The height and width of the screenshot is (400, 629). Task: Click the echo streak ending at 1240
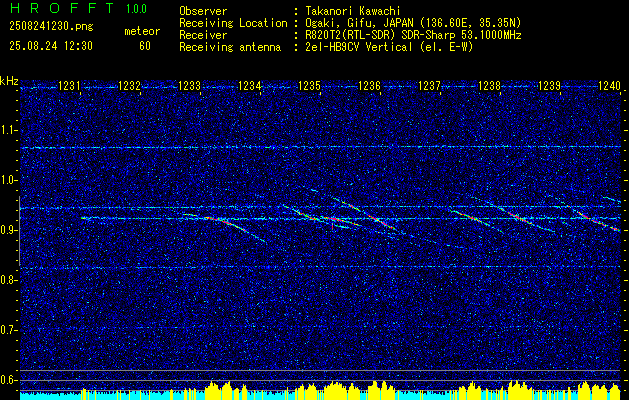592,217
